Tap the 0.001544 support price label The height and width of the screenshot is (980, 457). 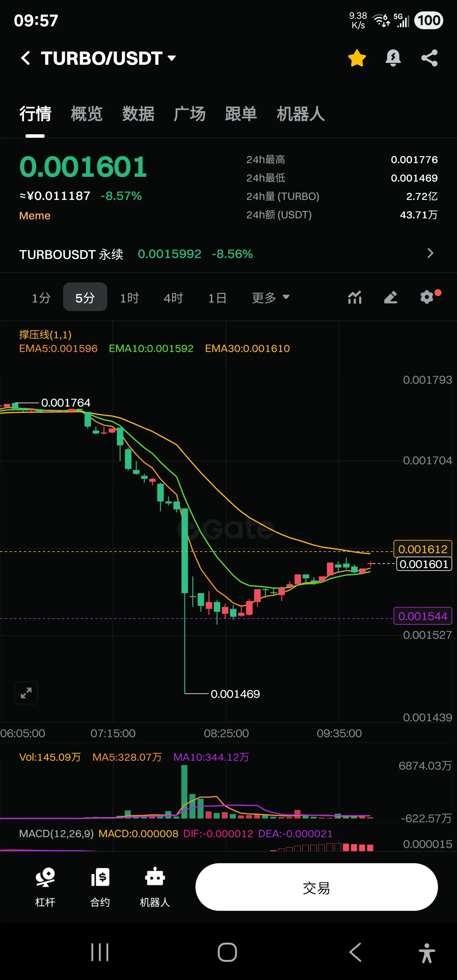click(x=423, y=616)
